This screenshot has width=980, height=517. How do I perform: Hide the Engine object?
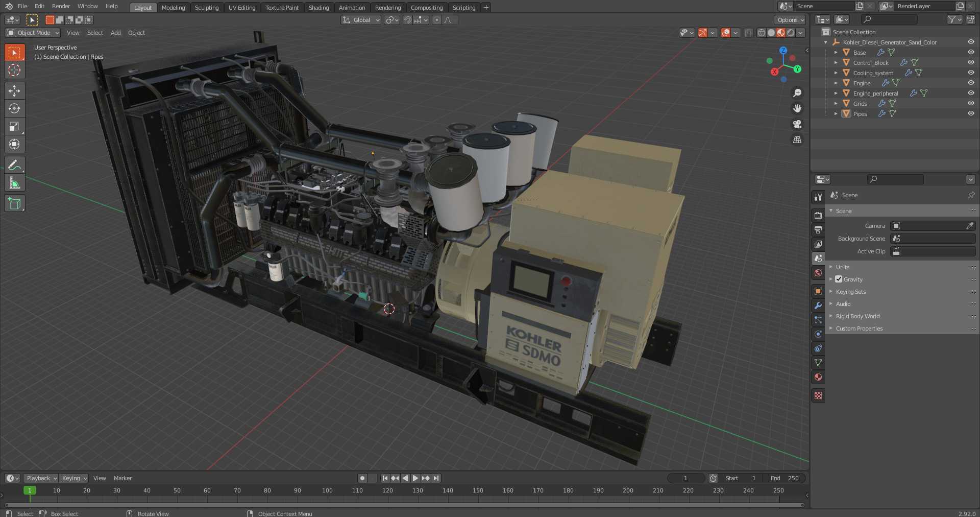tap(971, 83)
